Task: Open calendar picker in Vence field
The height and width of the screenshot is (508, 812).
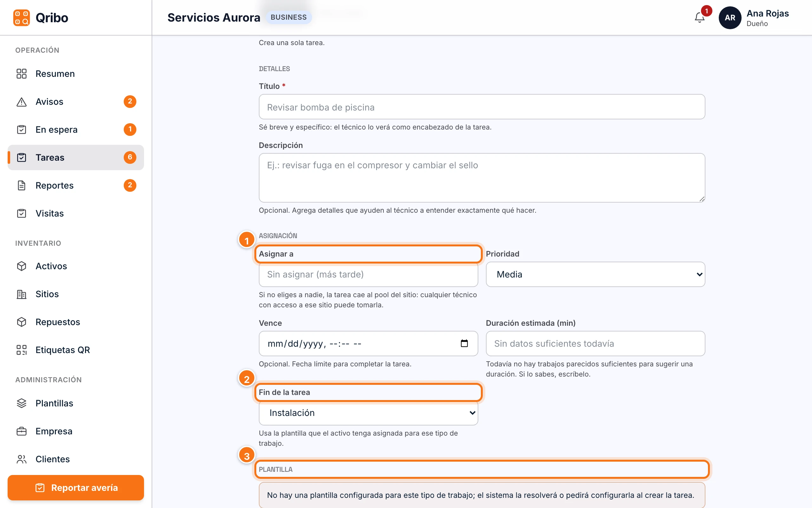Action: click(x=464, y=343)
